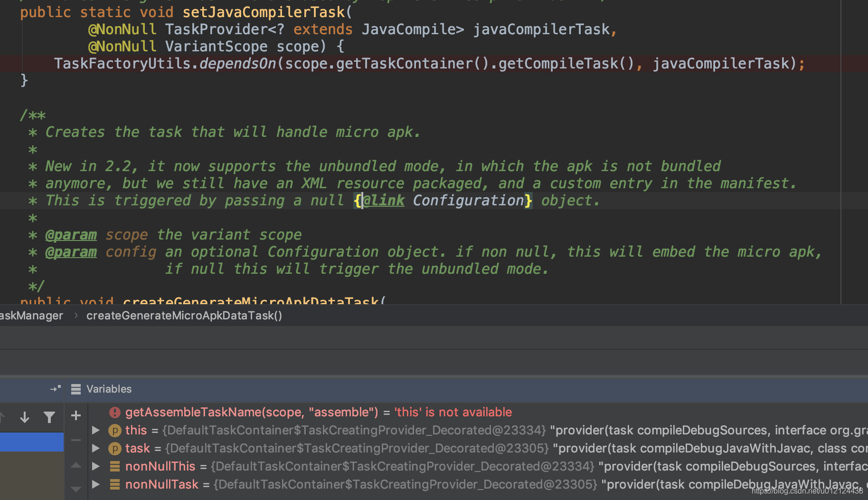
Task: Open the Variables panel tab
Action: coord(109,389)
